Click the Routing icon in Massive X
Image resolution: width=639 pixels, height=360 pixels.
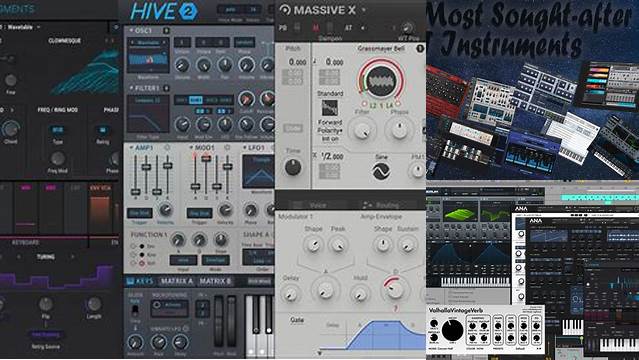(367, 205)
